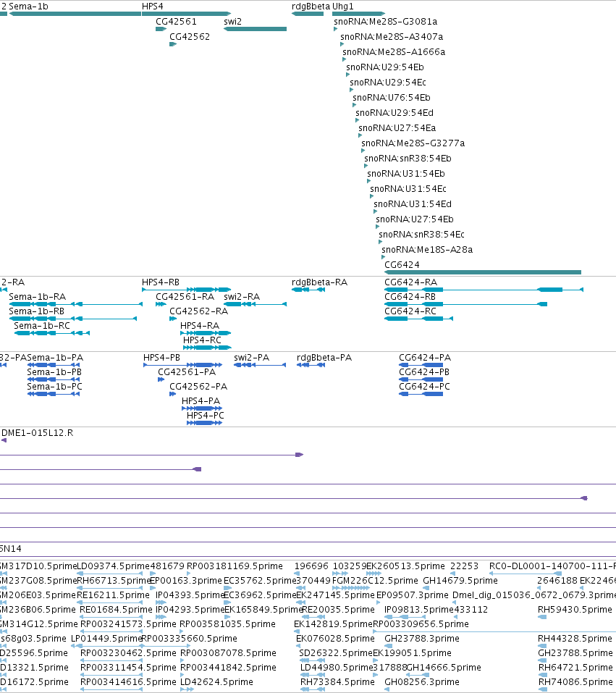Select the HPS4-RB transcript
The height and width of the screenshot is (693, 616).
[x=186, y=290]
